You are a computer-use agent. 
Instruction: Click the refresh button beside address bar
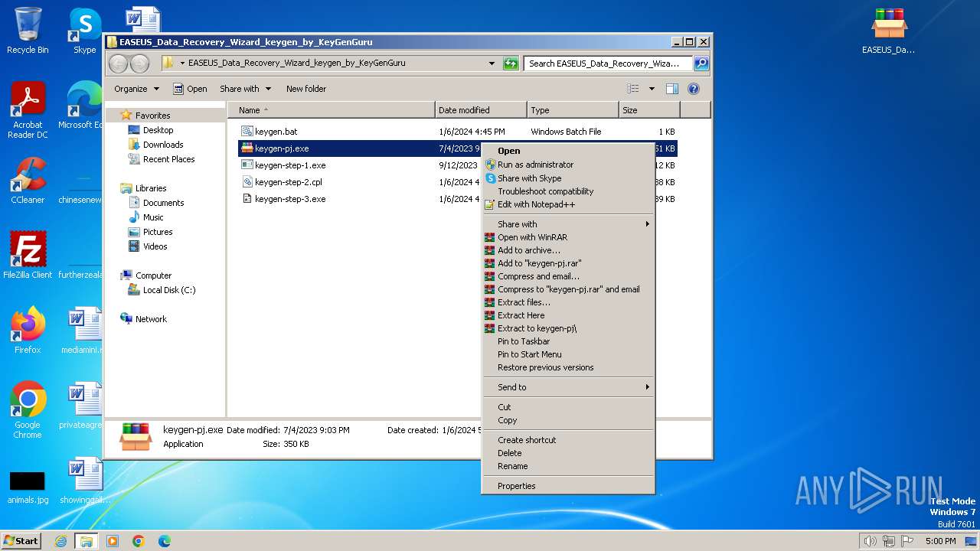point(511,64)
